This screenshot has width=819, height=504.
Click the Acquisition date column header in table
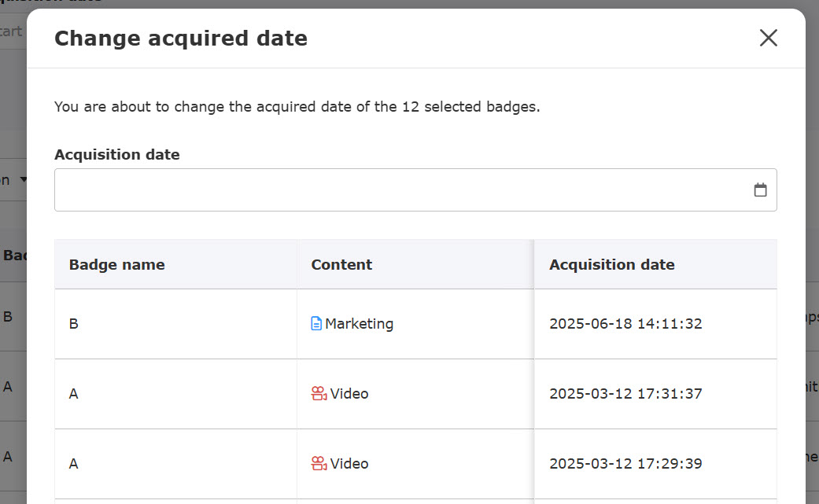[x=611, y=264]
